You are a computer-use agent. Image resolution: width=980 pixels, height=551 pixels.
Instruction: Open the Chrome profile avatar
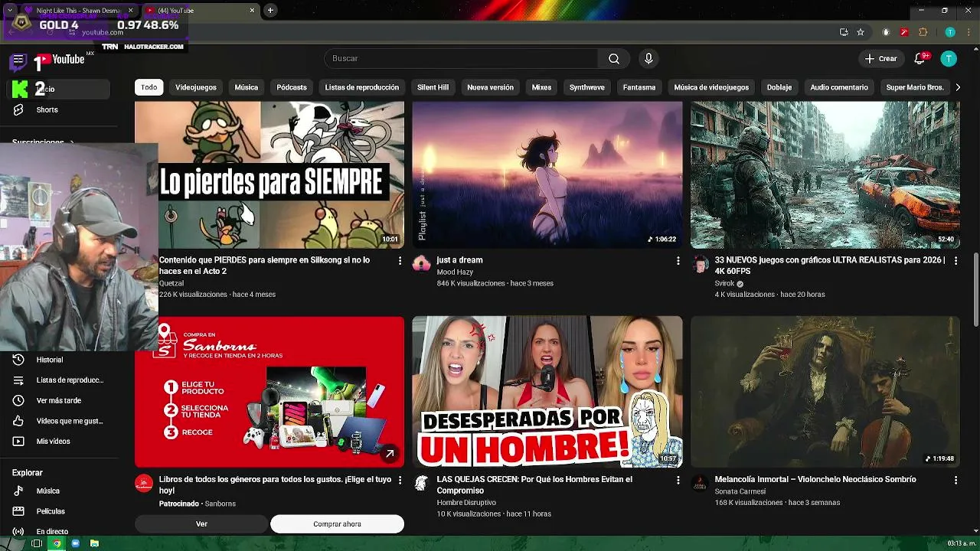click(950, 32)
